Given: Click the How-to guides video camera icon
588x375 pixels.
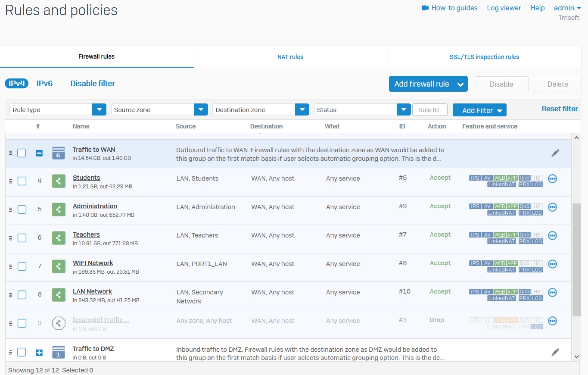Looking at the screenshot, I should tap(425, 8).
